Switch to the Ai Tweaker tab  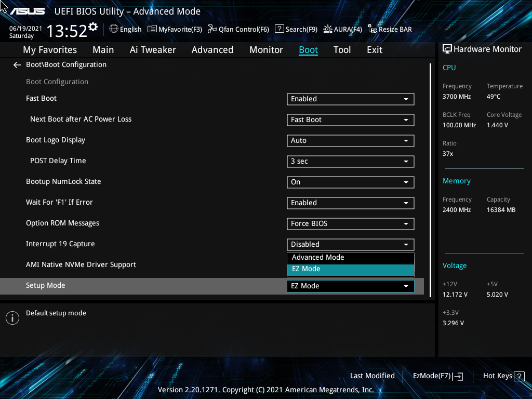click(x=153, y=49)
